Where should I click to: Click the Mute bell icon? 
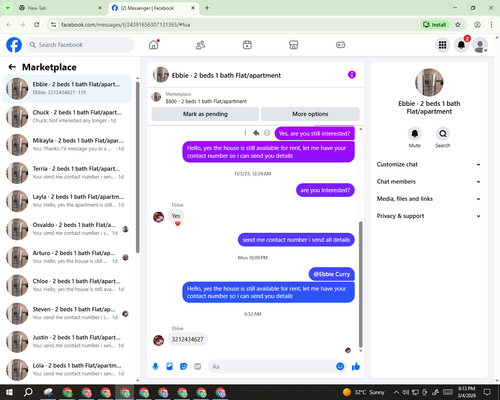tap(415, 134)
